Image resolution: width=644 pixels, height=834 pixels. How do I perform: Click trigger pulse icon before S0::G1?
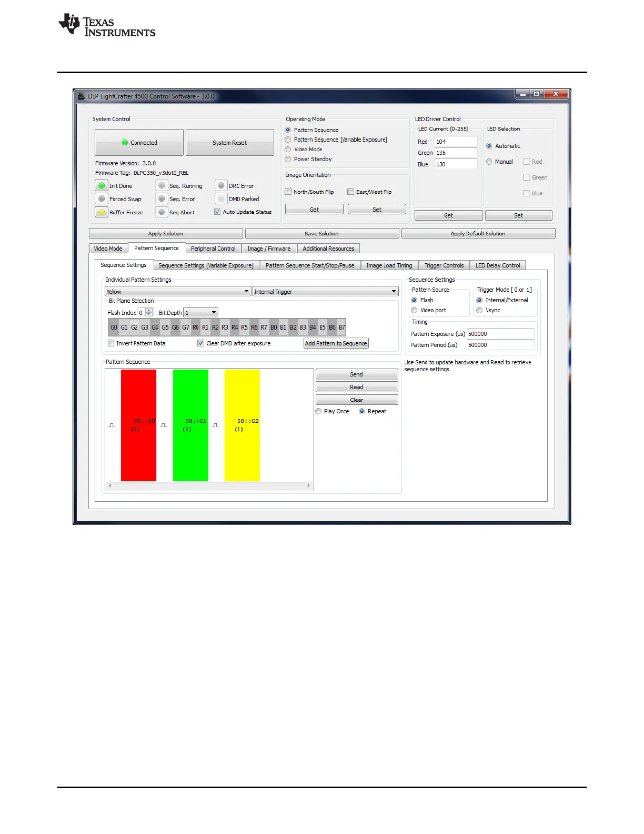click(164, 425)
